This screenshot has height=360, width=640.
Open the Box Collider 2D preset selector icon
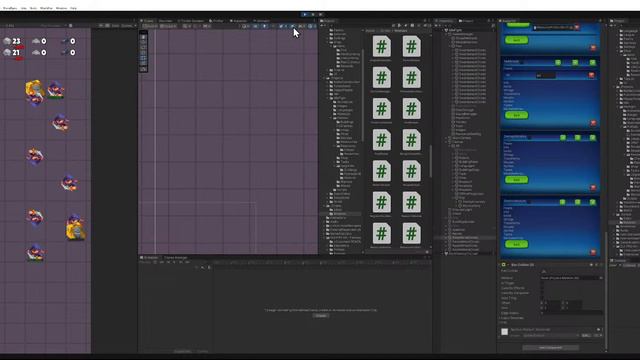(x=596, y=265)
